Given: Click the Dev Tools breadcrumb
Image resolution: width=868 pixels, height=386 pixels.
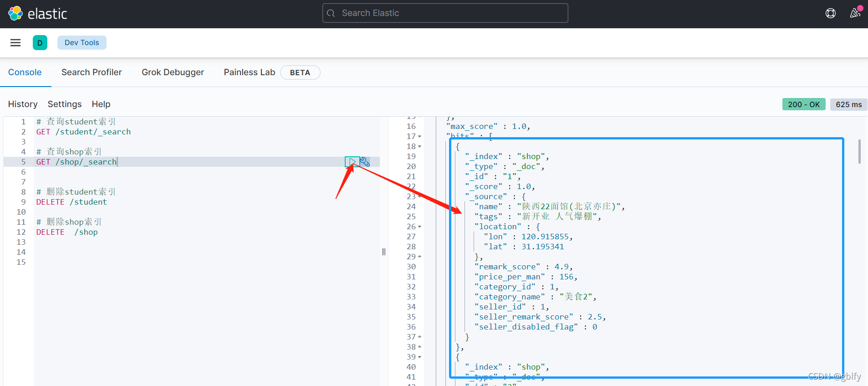Looking at the screenshot, I should tap(82, 42).
